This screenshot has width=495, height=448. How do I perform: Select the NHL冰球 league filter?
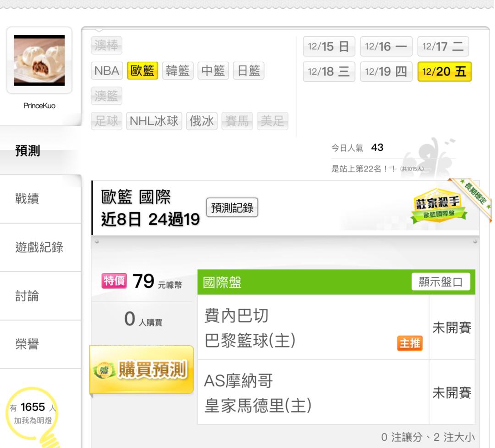(x=154, y=121)
